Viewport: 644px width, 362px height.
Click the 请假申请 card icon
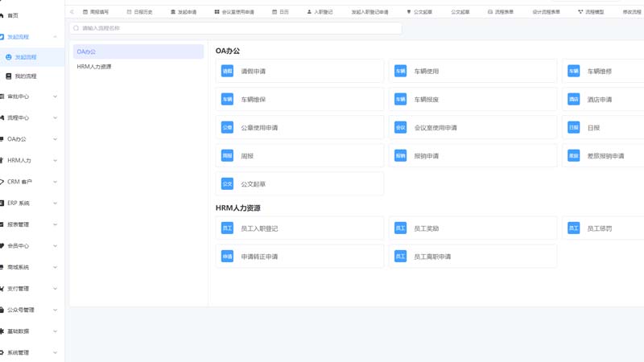coord(227,71)
